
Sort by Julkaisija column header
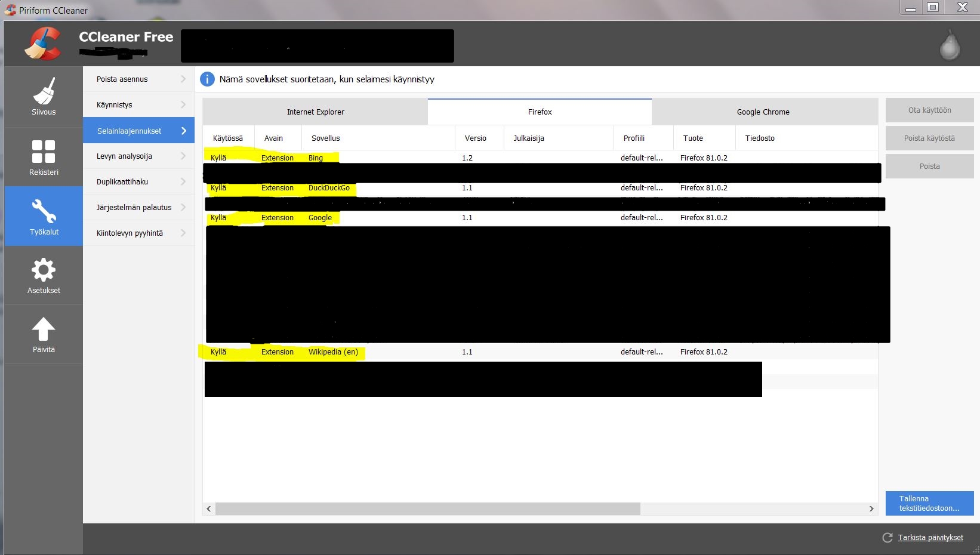pyautogui.click(x=559, y=138)
